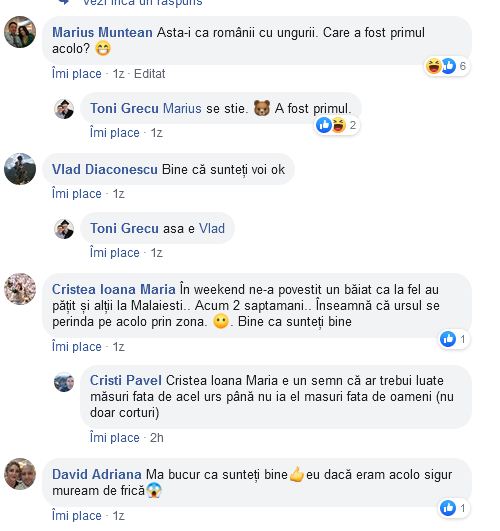Open David Adriana's profile photo
This screenshot has width=500, height=531.
pos(20,474)
